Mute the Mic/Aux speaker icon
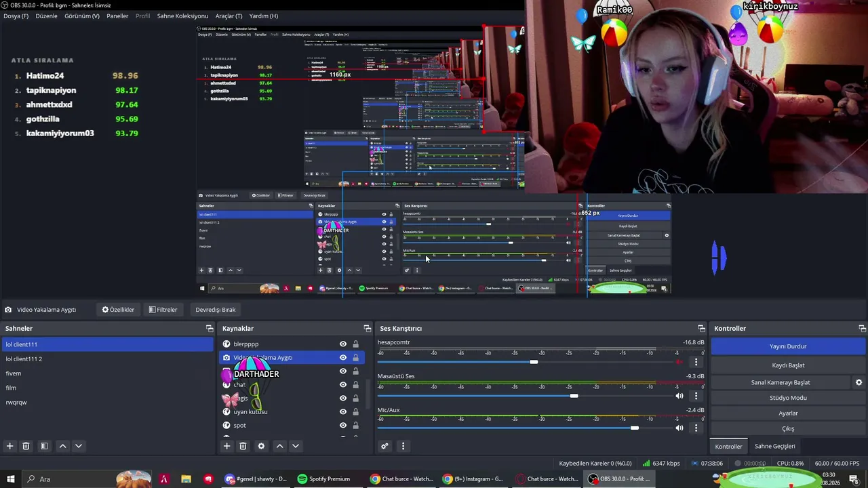 point(679,428)
